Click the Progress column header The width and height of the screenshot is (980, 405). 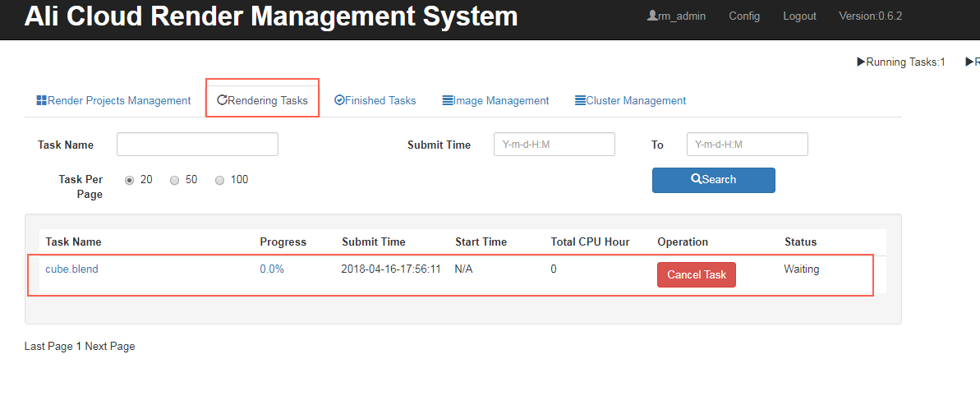point(283,242)
